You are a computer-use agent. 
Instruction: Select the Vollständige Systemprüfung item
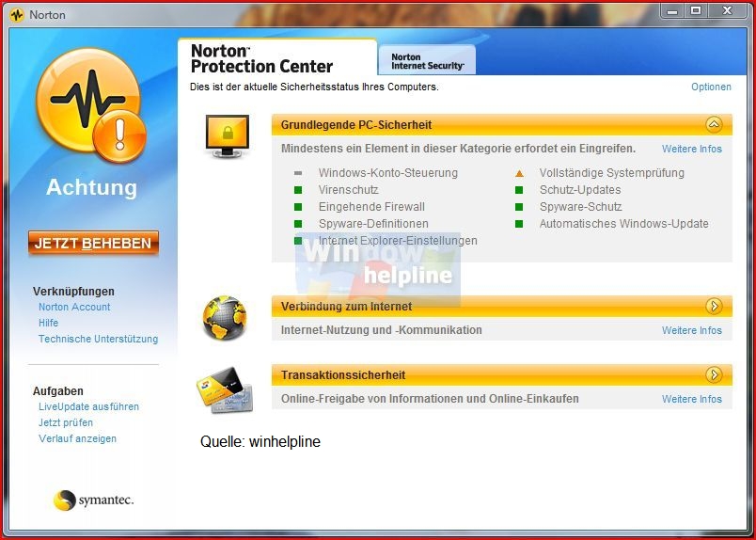(x=612, y=173)
